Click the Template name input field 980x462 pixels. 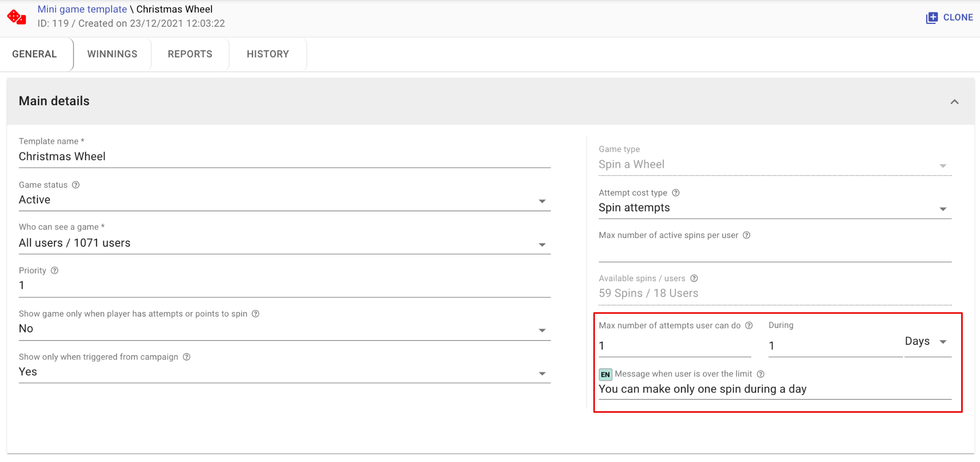tap(284, 157)
